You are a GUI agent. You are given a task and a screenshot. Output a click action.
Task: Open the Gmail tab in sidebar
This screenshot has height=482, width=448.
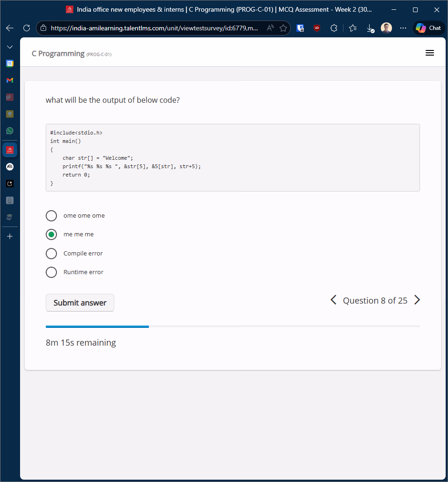(10, 80)
